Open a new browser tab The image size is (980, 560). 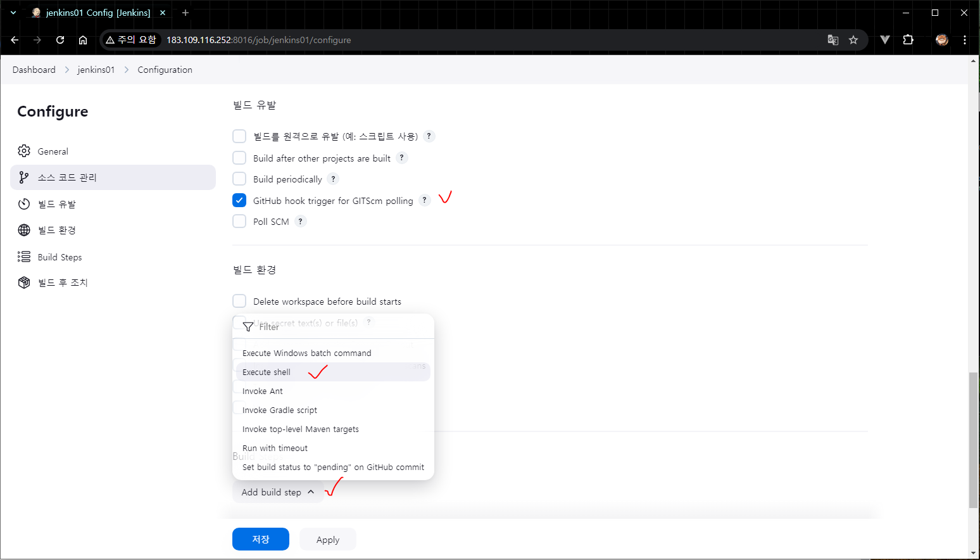point(185,13)
